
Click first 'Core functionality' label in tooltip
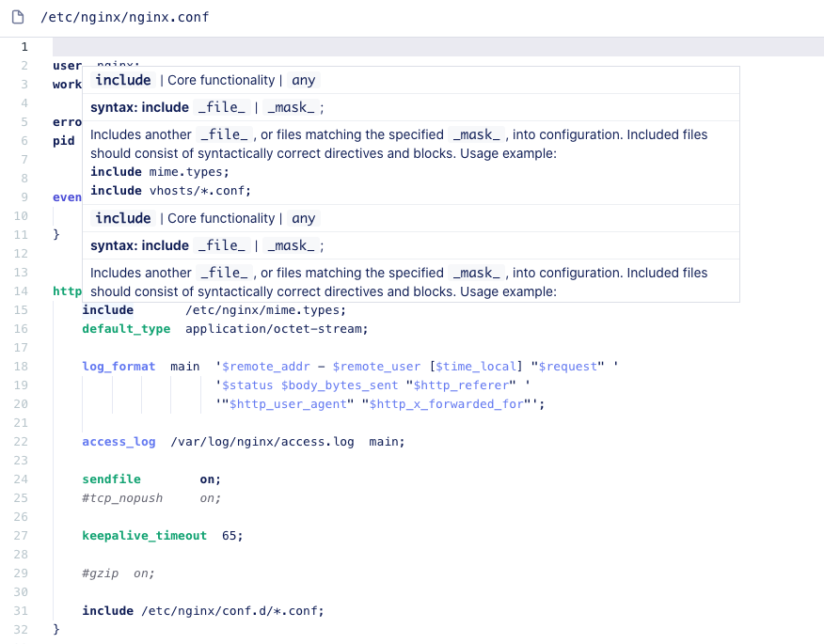point(221,80)
